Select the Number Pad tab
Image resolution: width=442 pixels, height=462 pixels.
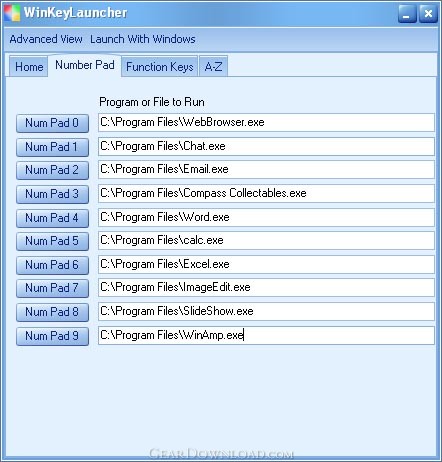85,65
